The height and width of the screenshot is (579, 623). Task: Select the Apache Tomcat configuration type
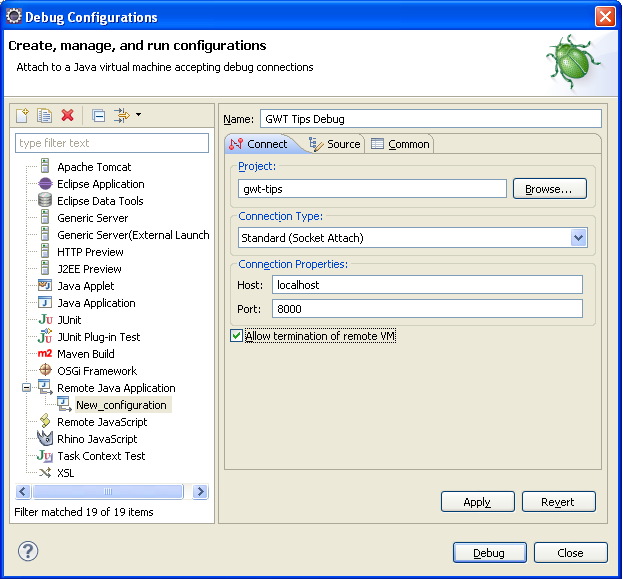[x=93, y=167]
